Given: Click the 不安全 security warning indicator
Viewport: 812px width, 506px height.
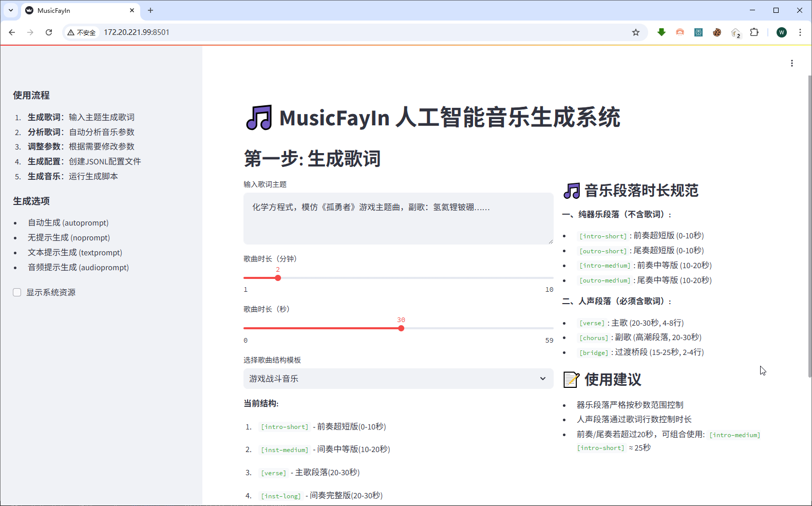Looking at the screenshot, I should click(x=82, y=32).
